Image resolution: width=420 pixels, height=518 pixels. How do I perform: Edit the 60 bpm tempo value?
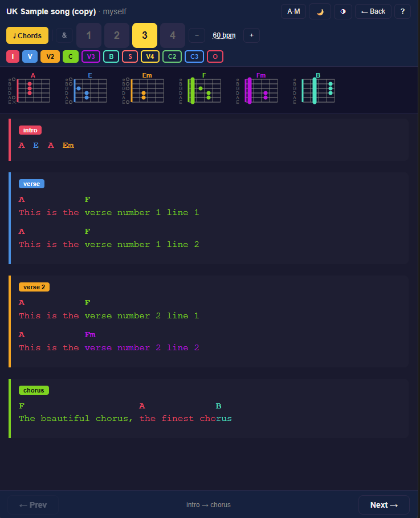point(224,35)
